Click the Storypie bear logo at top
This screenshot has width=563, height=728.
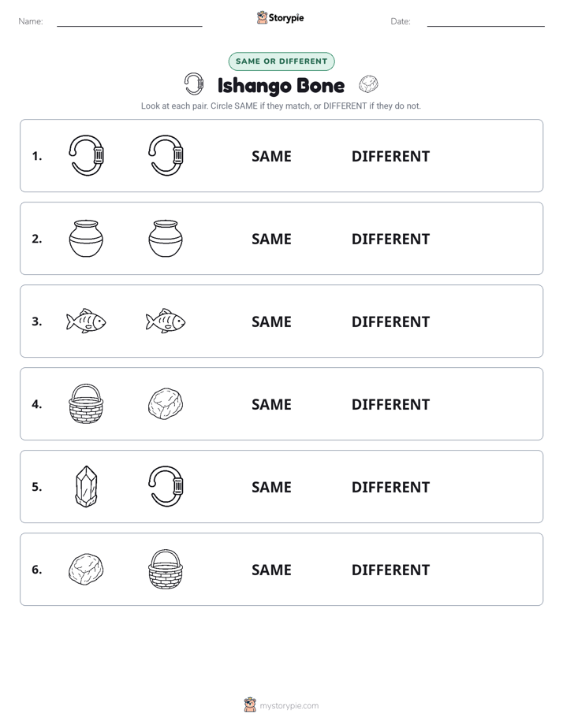pyautogui.click(x=262, y=17)
